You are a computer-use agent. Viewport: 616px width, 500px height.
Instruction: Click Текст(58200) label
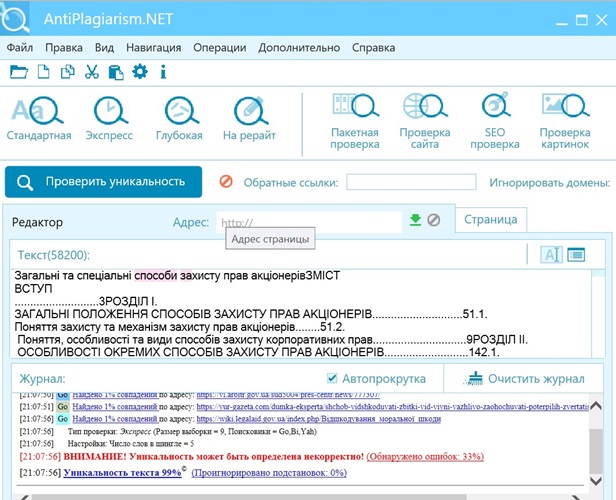54,255
